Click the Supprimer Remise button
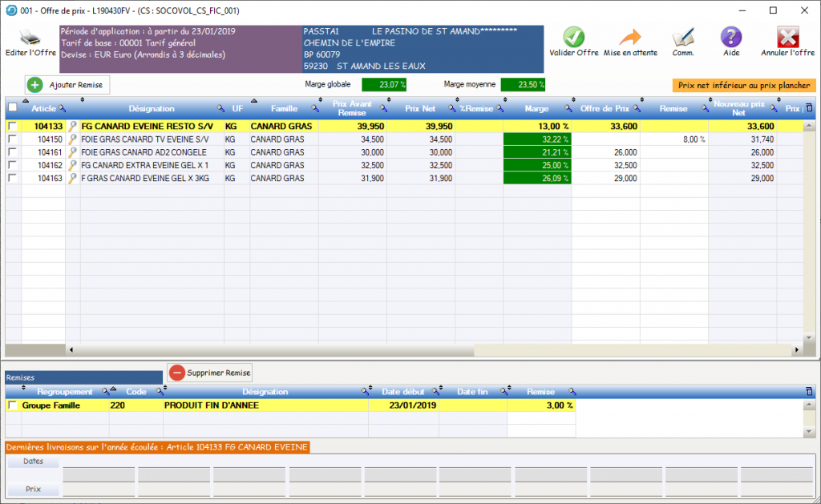This screenshot has height=504, width=821. 210,373
